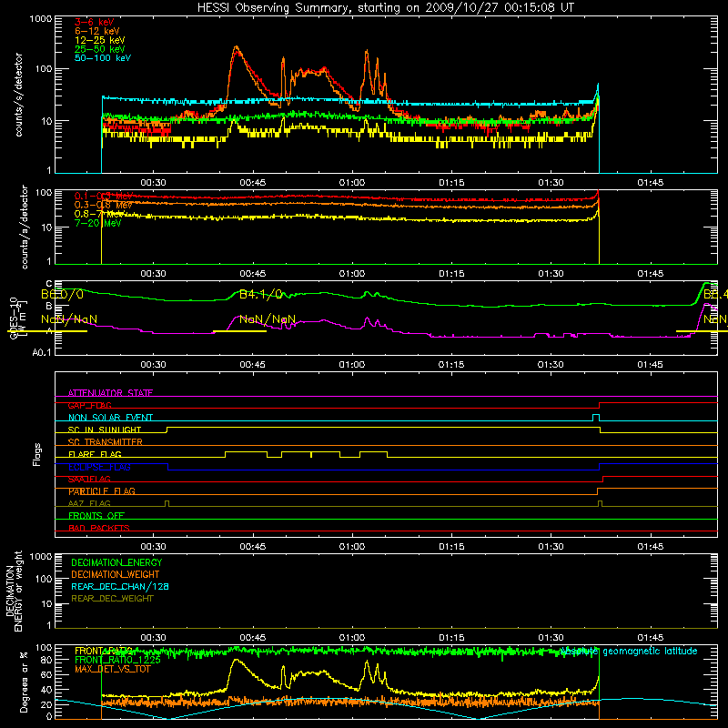Select the 3-6 keV legend label

click(x=95, y=22)
